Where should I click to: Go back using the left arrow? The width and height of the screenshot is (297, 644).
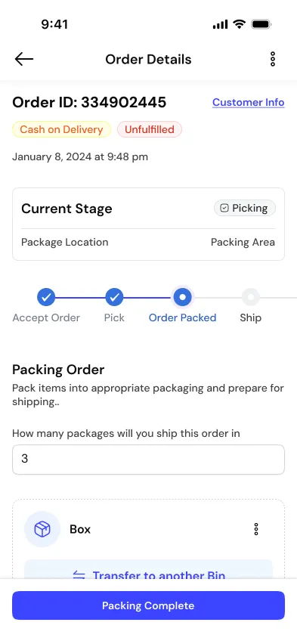coord(24,59)
